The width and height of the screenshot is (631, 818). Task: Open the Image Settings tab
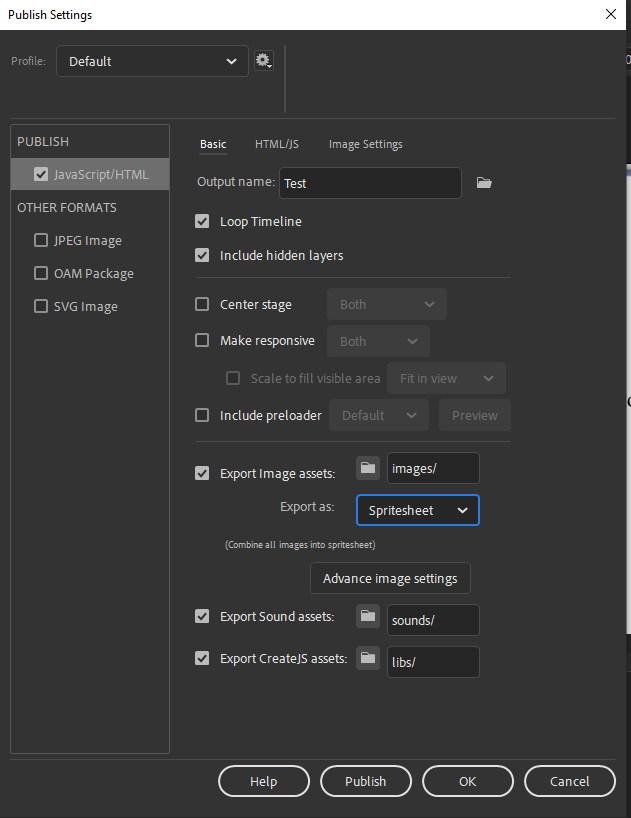(366, 144)
